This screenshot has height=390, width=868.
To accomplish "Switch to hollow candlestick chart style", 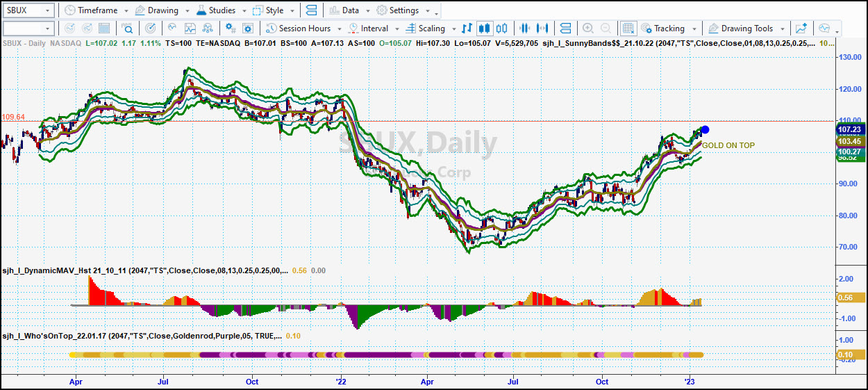I will [503, 29].
